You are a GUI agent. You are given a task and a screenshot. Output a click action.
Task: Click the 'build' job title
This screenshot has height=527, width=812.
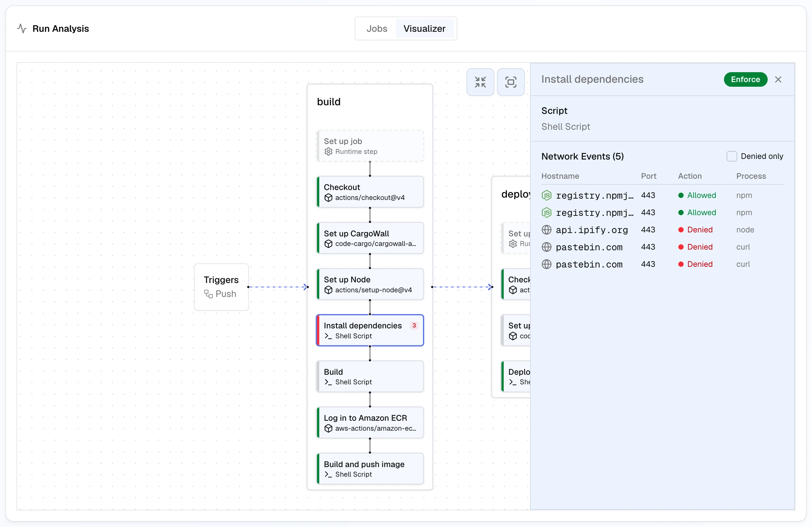click(329, 102)
